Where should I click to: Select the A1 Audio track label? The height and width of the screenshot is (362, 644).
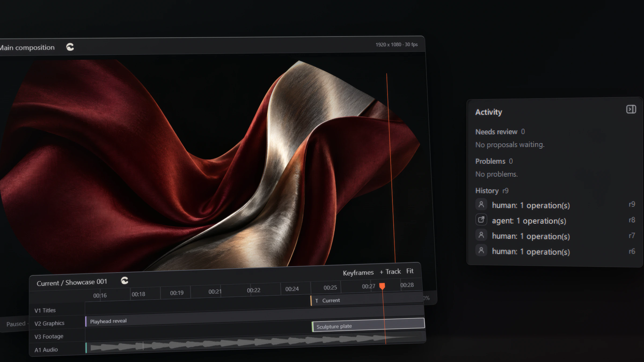46,350
